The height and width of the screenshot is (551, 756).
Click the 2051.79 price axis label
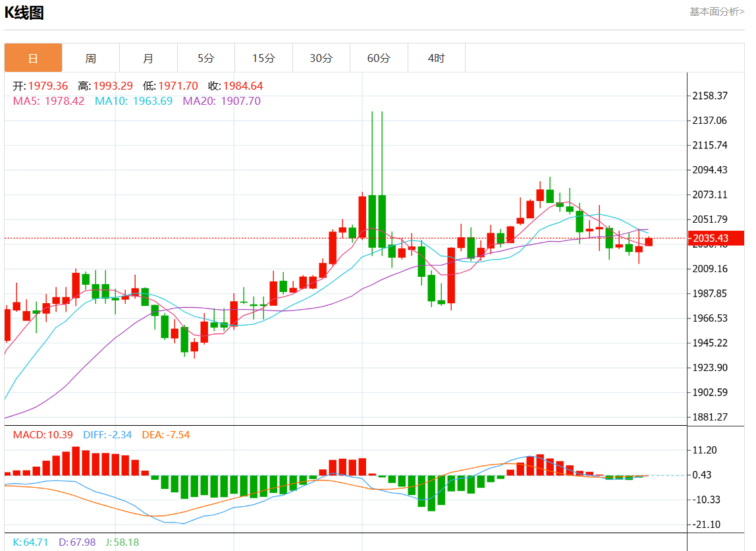[710, 219]
